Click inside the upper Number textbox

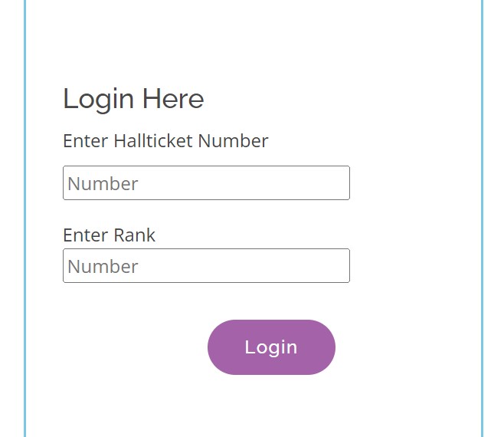click(x=206, y=183)
